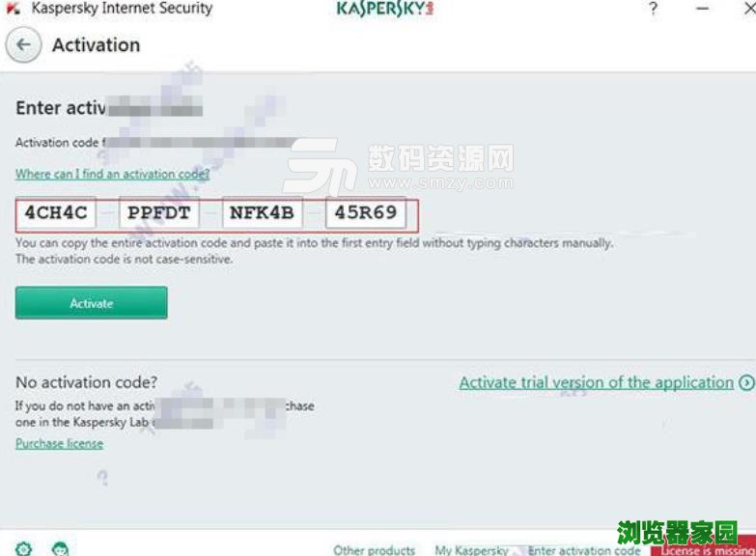Select the third code field containing NFK4B
756x556 pixels.
(263, 212)
